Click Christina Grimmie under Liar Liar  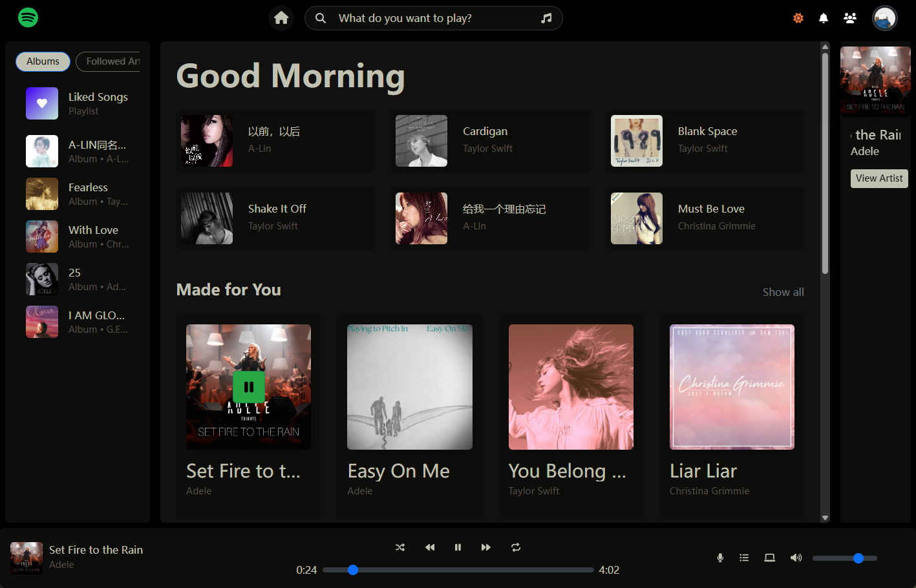709,491
